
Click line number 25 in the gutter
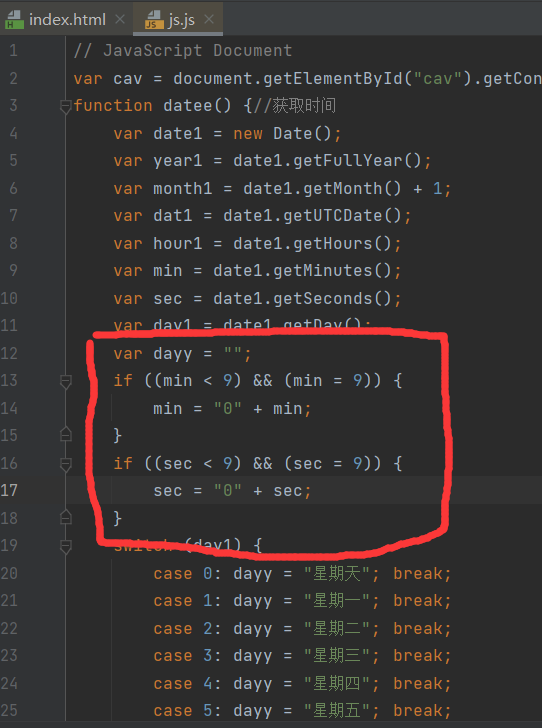[x=9, y=710]
